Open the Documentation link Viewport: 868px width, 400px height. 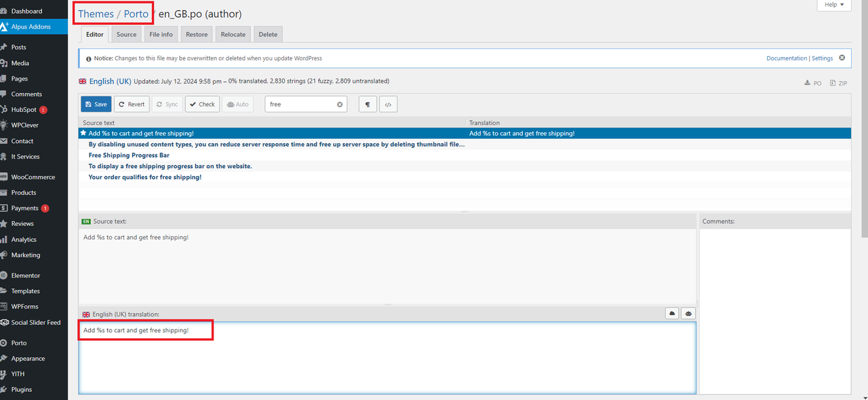click(787, 58)
